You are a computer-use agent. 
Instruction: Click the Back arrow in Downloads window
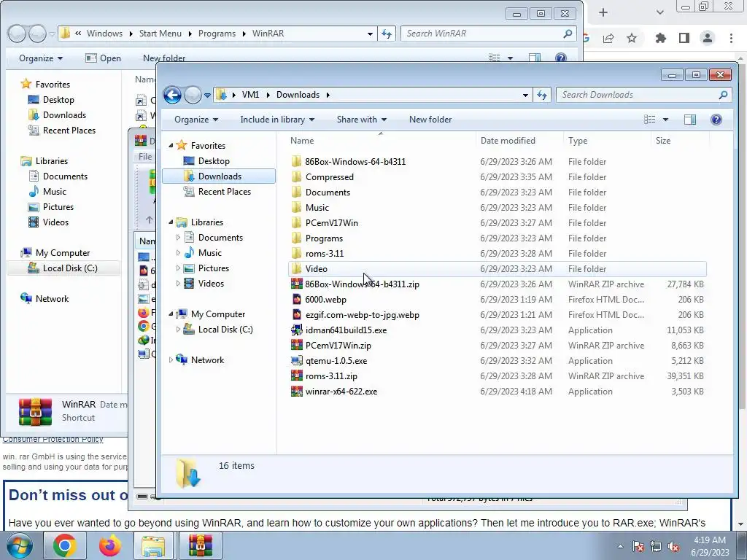(172, 95)
